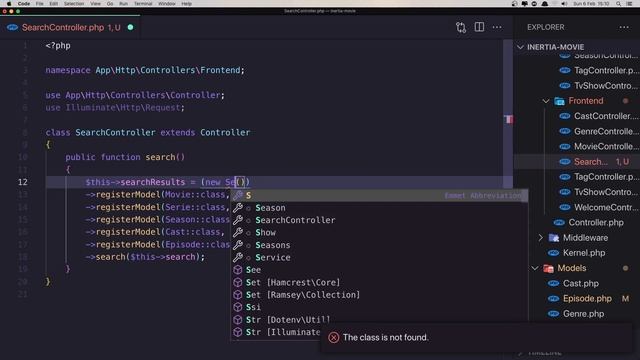Open the source control changes icon
Viewport: 640px width, 360px height.
(461, 27)
